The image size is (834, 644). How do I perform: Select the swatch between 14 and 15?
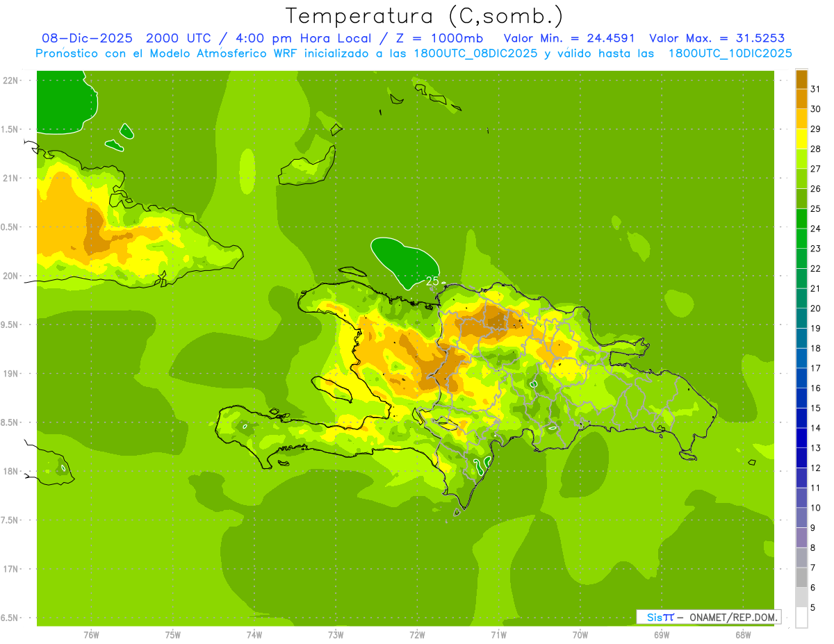pyautogui.click(x=801, y=418)
